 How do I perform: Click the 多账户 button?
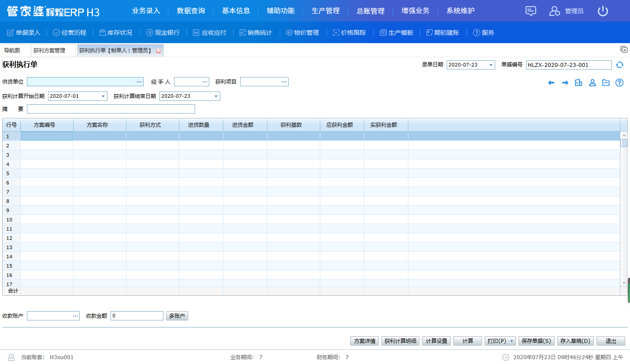[x=177, y=316]
